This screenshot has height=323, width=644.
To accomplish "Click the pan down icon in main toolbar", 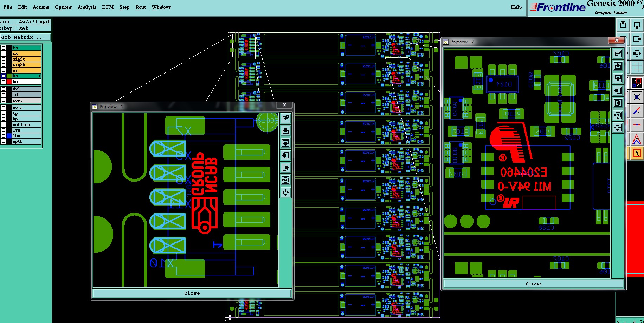I will [637, 25].
